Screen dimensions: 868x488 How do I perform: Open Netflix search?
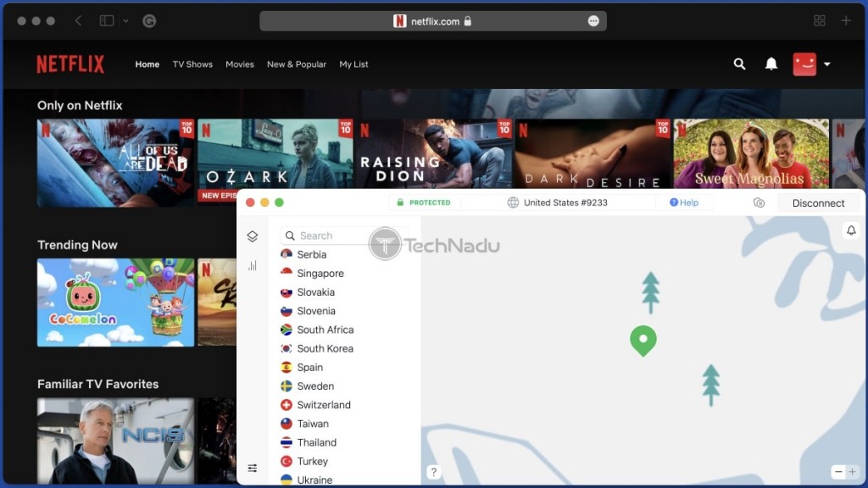(739, 64)
